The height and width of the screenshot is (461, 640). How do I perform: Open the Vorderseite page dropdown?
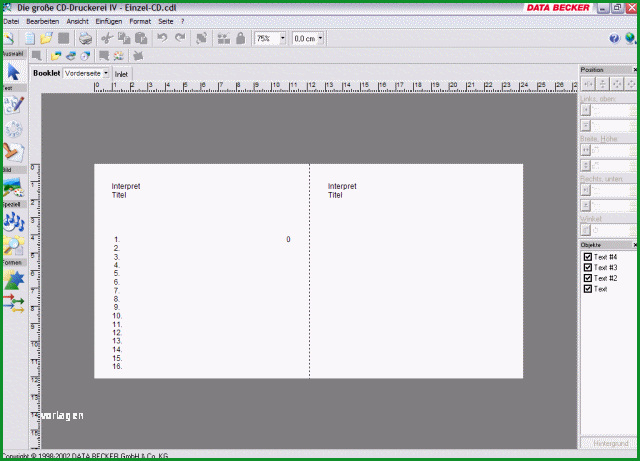coord(106,73)
